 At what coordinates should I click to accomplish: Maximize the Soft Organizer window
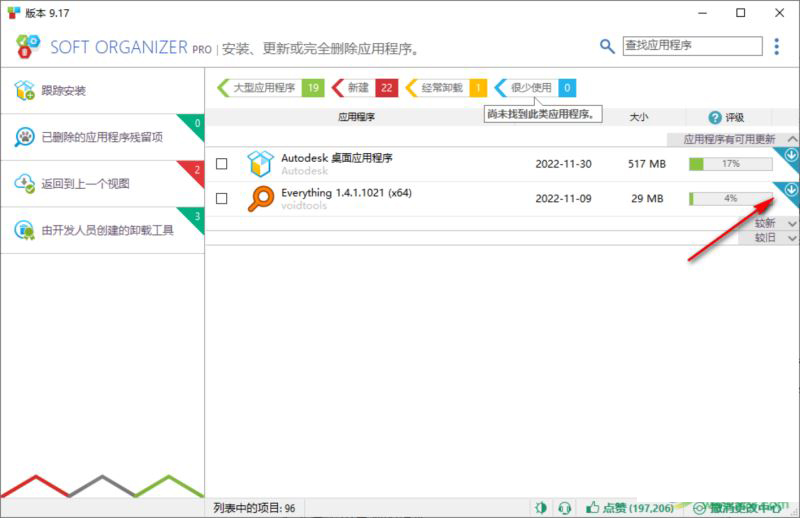coord(741,13)
